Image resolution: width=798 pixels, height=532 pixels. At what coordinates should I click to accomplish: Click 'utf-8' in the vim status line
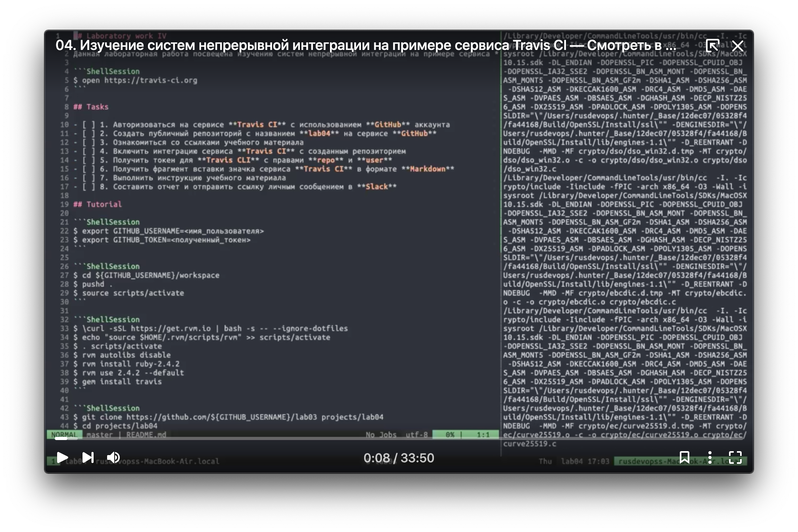416,434
